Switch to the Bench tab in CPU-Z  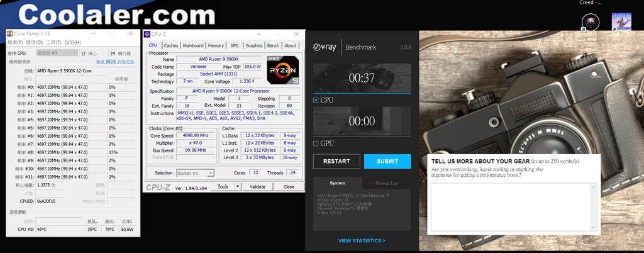[x=273, y=45]
